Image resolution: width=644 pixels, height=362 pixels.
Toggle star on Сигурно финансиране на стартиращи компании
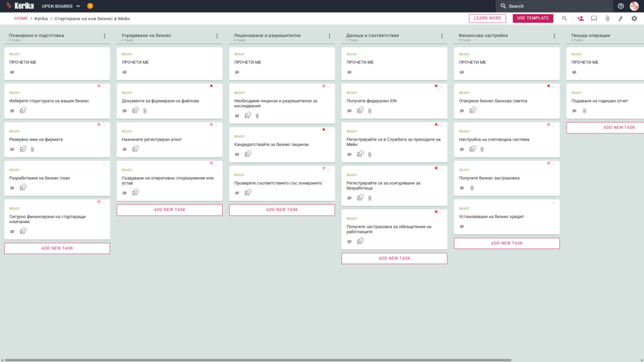(x=99, y=202)
